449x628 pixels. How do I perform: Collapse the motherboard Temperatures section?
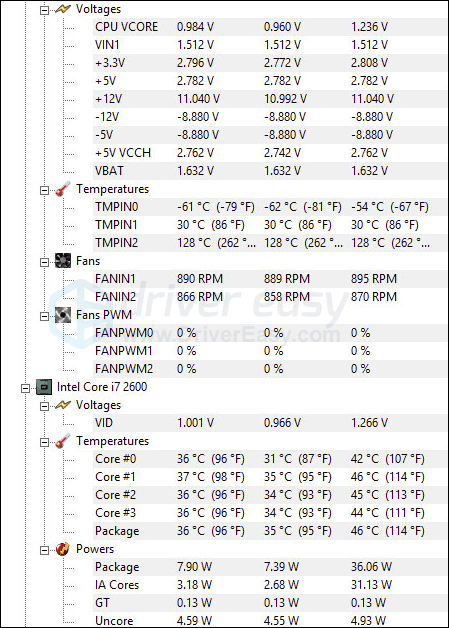(x=44, y=190)
